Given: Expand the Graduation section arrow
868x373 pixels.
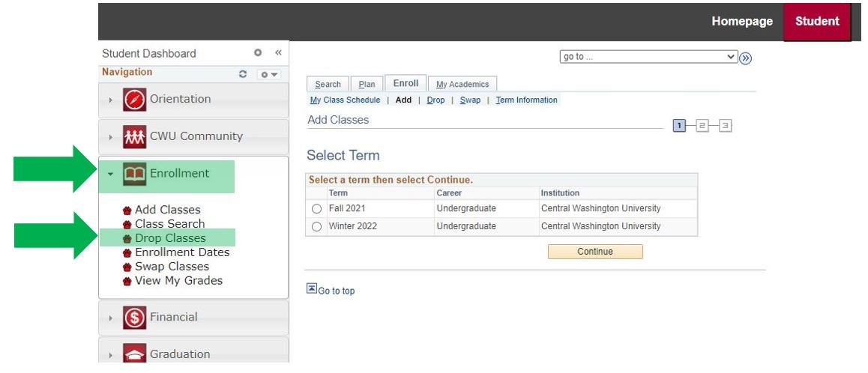Looking at the screenshot, I should pos(111,355).
